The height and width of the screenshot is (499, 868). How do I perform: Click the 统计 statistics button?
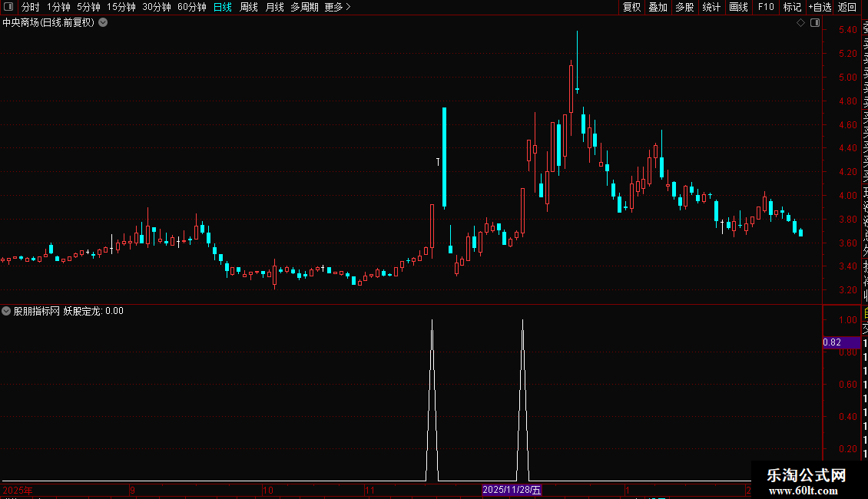(x=711, y=7)
